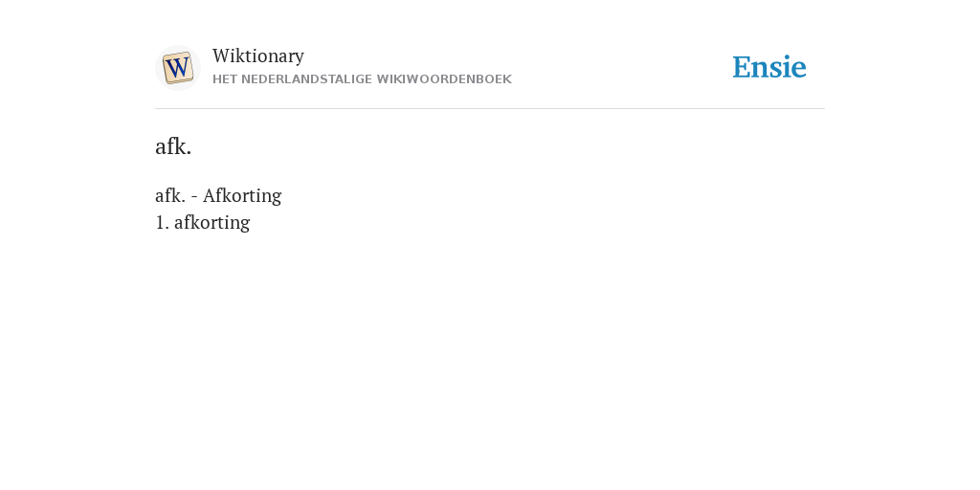Click the '1. afkorting' meaning entry
Screen dimensions: 980x490
click(203, 222)
